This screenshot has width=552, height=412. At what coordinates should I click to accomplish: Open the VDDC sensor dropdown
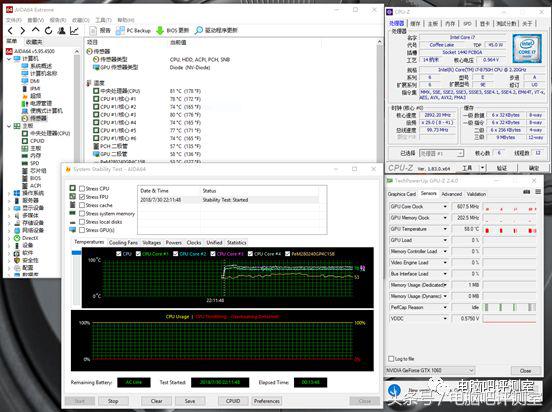(x=445, y=318)
